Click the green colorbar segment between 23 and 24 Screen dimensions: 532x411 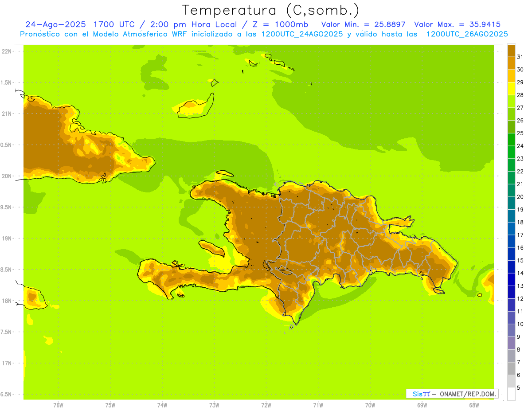pyautogui.click(x=511, y=152)
